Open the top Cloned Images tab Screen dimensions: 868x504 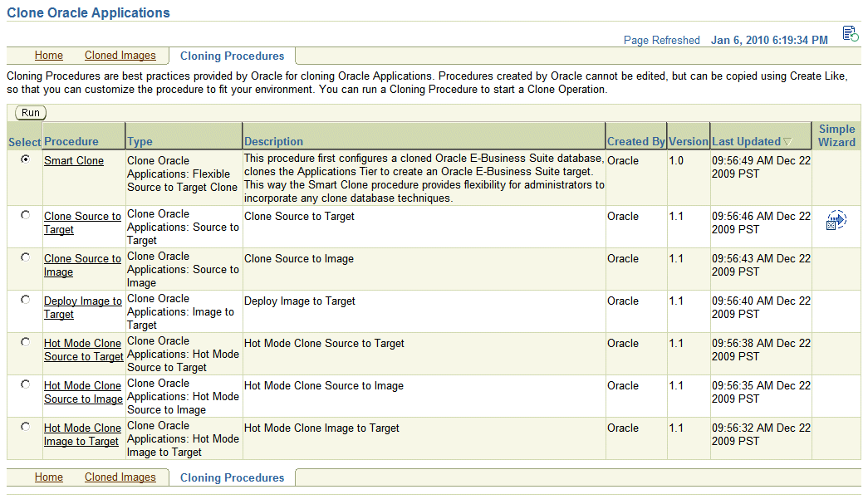120,56
